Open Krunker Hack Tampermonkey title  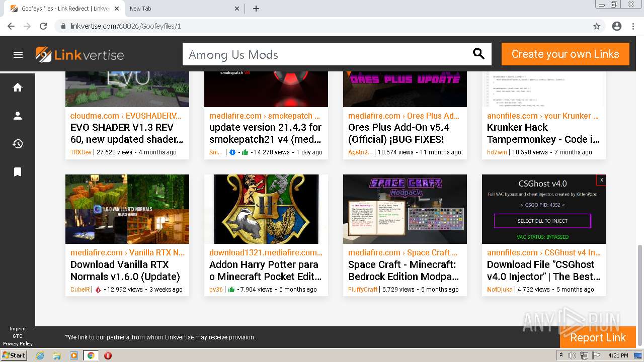point(543,133)
